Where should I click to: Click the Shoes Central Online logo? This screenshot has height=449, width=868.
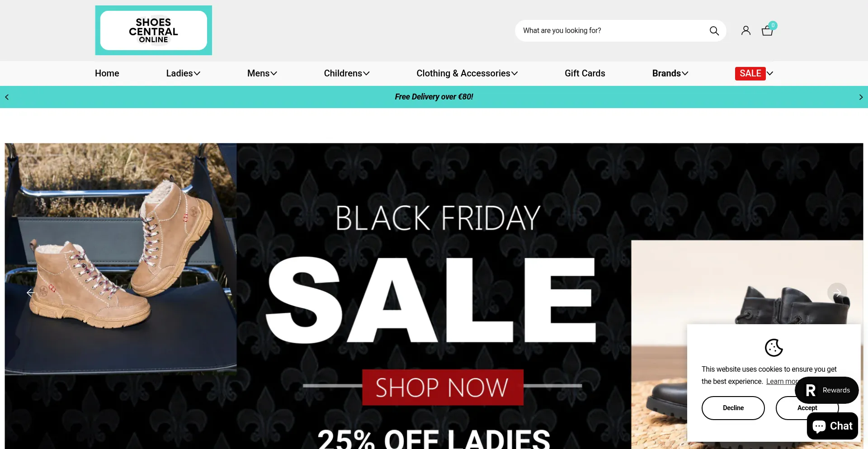[153, 30]
